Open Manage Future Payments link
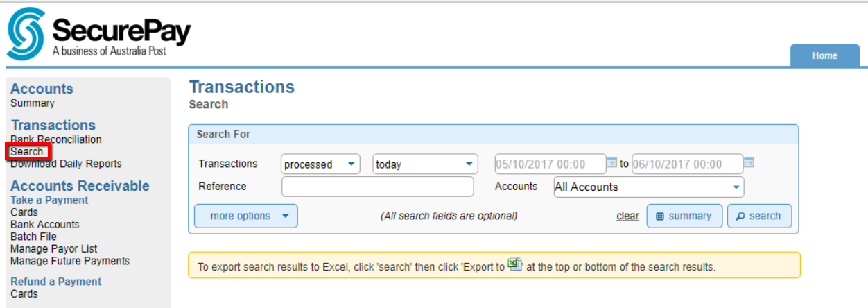 coord(70,261)
